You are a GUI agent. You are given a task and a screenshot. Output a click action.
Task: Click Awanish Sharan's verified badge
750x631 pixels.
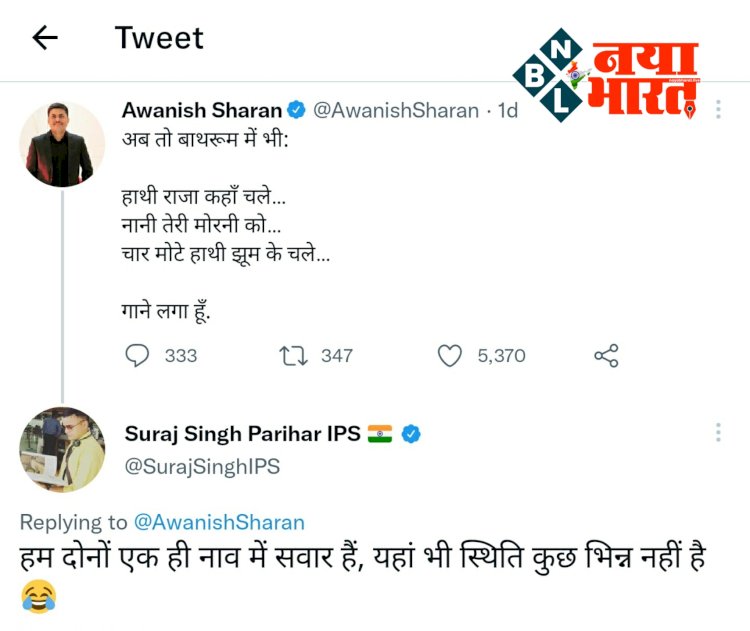(x=297, y=110)
